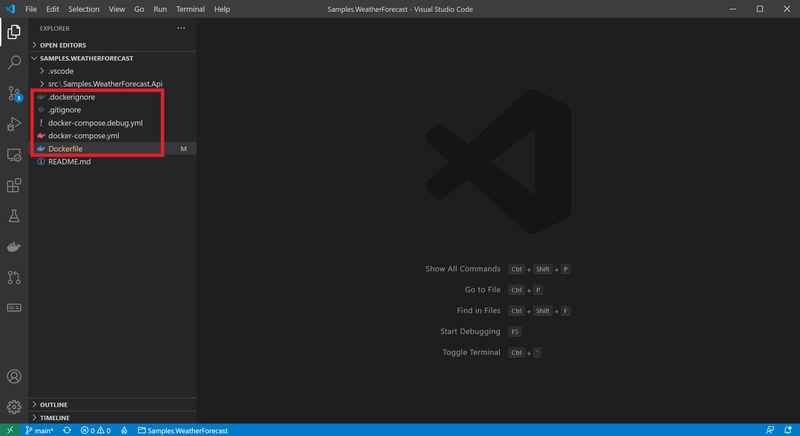This screenshot has height=436, width=800.
Task: Click Samples.WeatherForecast folder in status bar
Action: (x=183, y=430)
